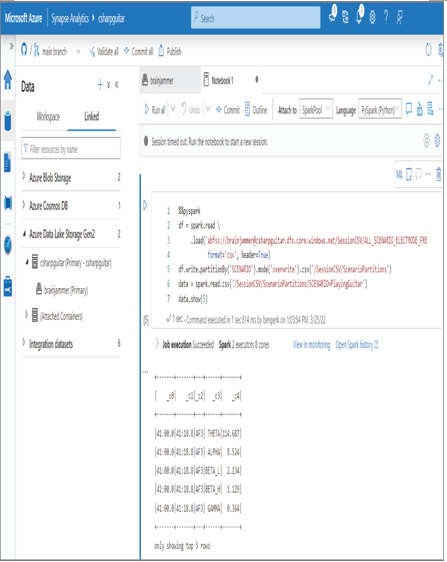This screenshot has width=447, height=562.
Task: Collapse the csharpguitar (Primary) node
Action: (27, 262)
